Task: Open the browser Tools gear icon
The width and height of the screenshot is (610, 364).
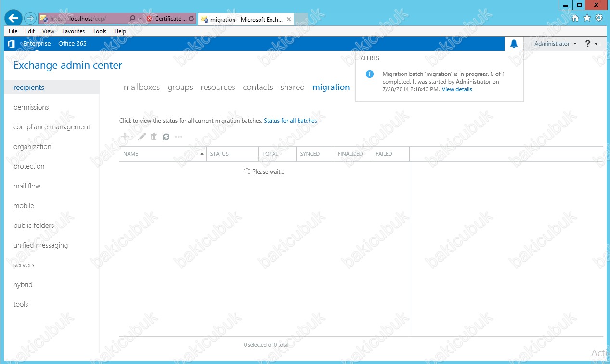Action: (x=599, y=18)
